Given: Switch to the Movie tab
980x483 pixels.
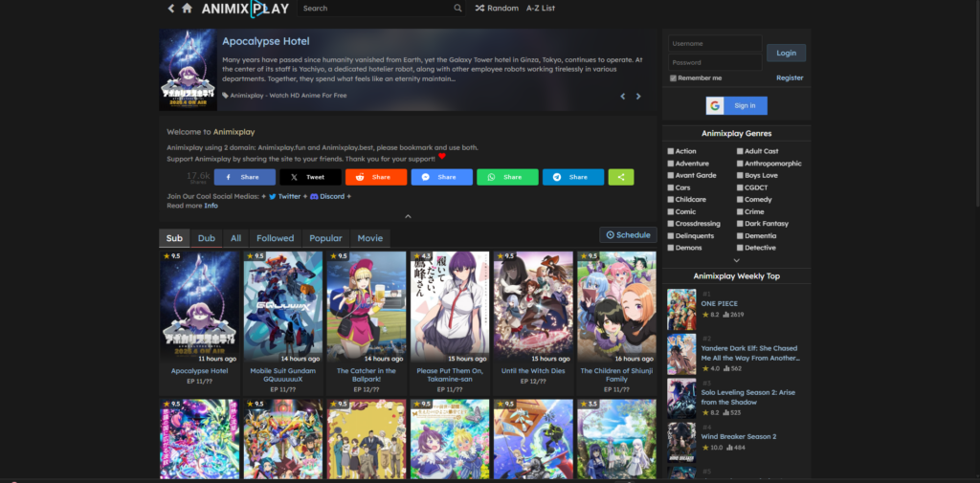Looking at the screenshot, I should coord(370,238).
